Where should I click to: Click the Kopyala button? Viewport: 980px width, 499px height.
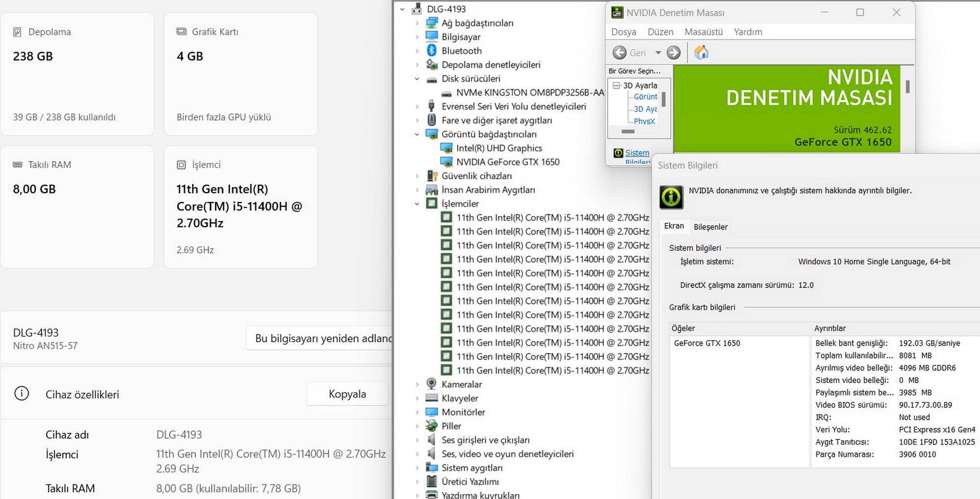347,394
